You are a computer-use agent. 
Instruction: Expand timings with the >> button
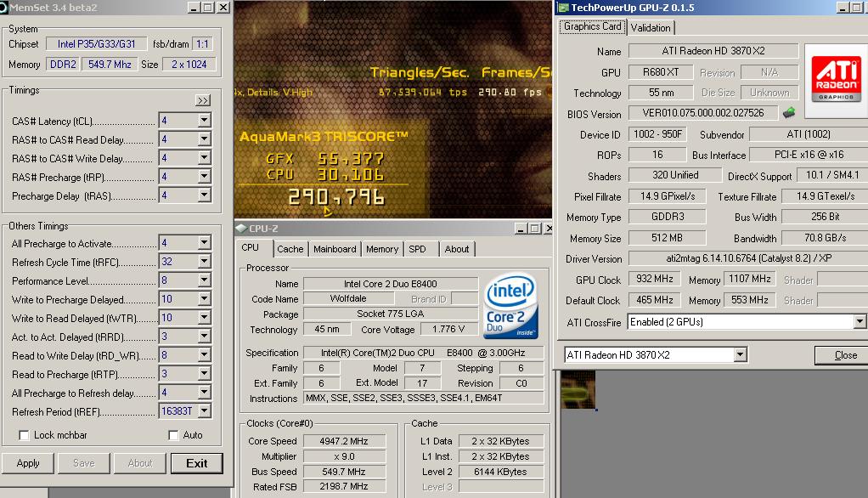[x=203, y=100]
